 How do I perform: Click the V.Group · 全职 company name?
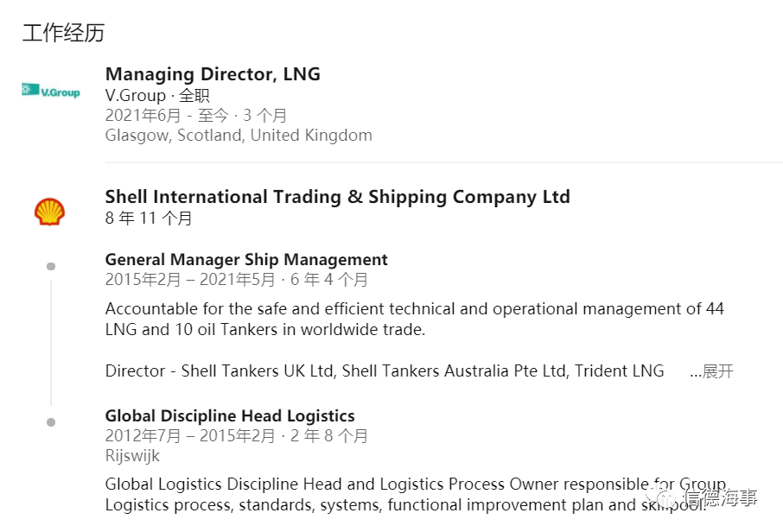tap(157, 95)
